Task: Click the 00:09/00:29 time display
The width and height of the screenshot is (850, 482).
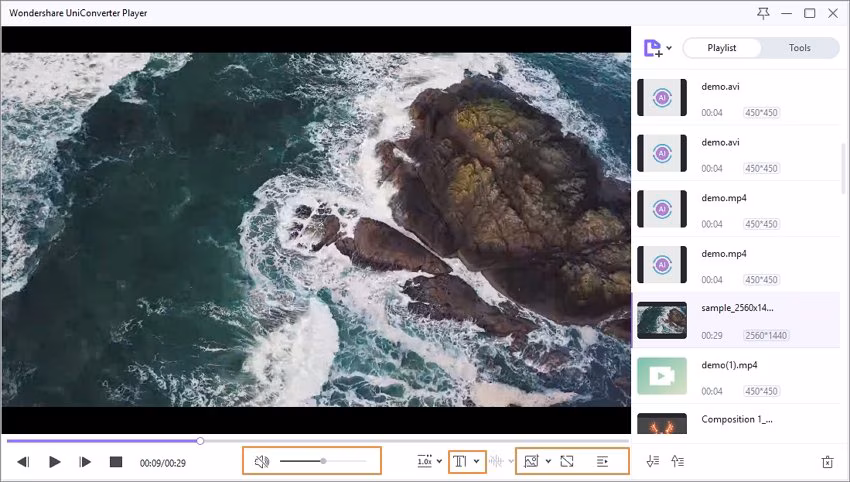Action: pyautogui.click(x=163, y=463)
